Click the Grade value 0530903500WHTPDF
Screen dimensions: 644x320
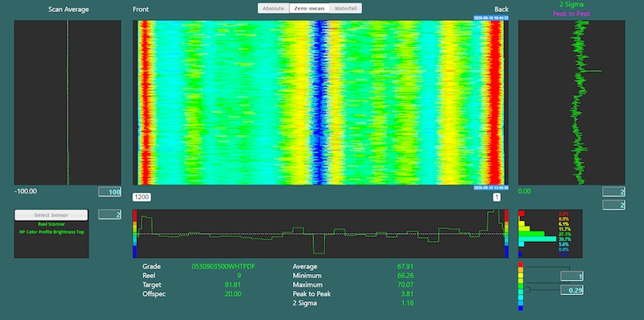[224, 267]
